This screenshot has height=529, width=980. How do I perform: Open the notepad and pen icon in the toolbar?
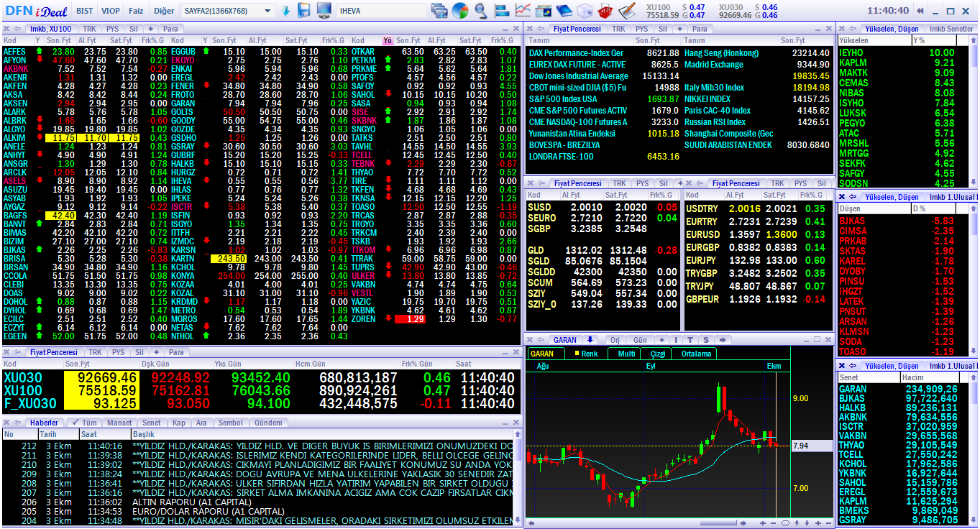click(626, 11)
